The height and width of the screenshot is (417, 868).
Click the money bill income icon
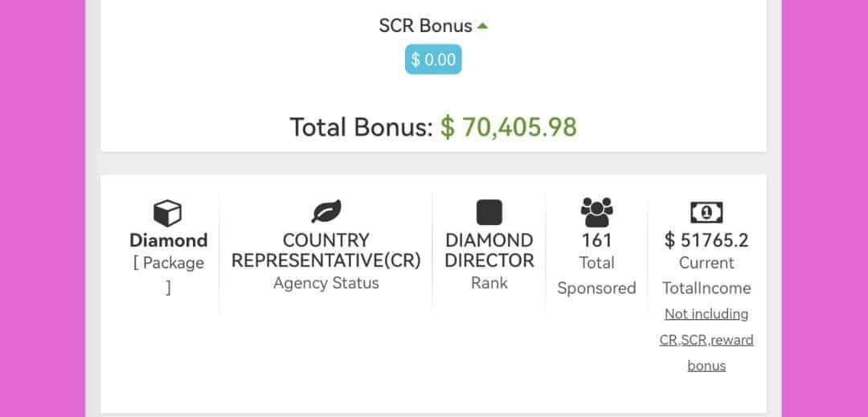click(x=706, y=212)
